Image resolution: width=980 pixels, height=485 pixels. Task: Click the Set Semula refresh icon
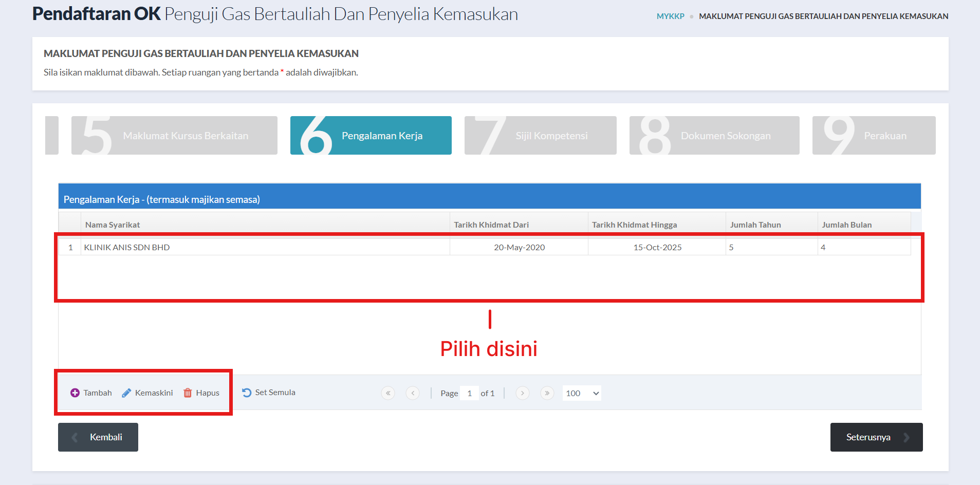[247, 393]
